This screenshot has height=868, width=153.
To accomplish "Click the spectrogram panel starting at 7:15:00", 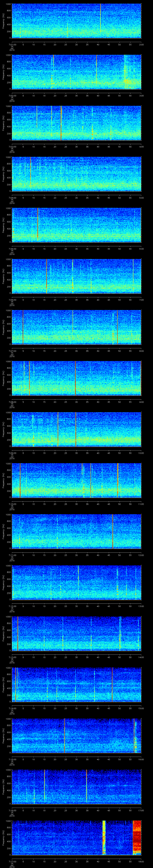I will coord(76,736).
